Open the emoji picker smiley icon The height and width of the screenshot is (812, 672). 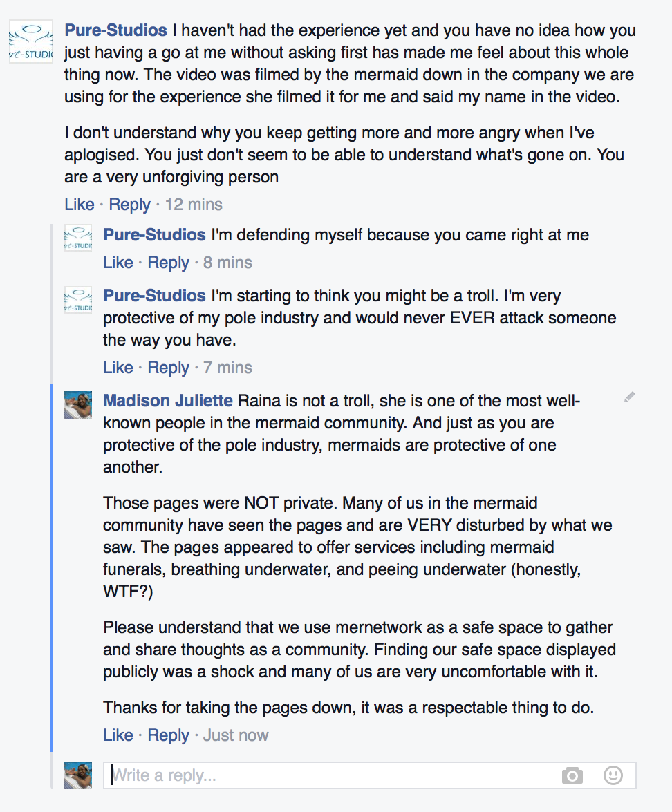(613, 775)
